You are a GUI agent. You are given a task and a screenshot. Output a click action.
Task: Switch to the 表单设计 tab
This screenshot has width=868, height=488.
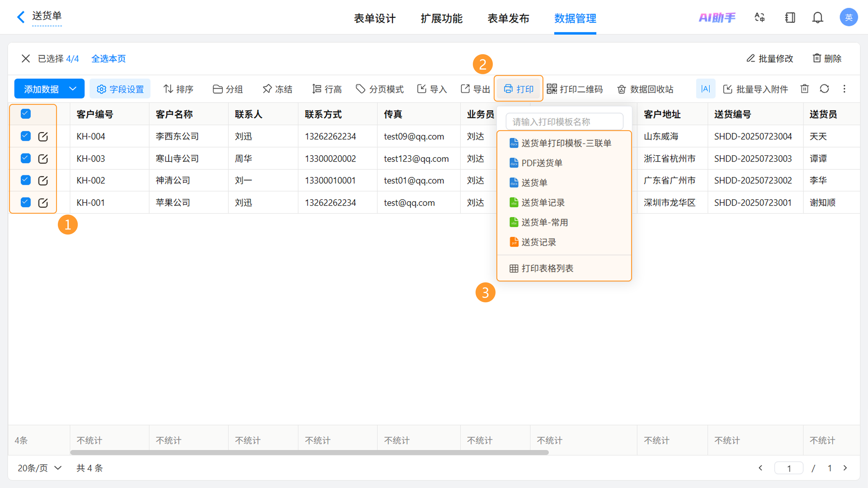pos(375,18)
